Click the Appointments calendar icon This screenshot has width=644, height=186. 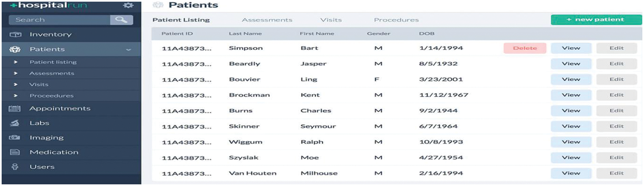click(x=15, y=109)
